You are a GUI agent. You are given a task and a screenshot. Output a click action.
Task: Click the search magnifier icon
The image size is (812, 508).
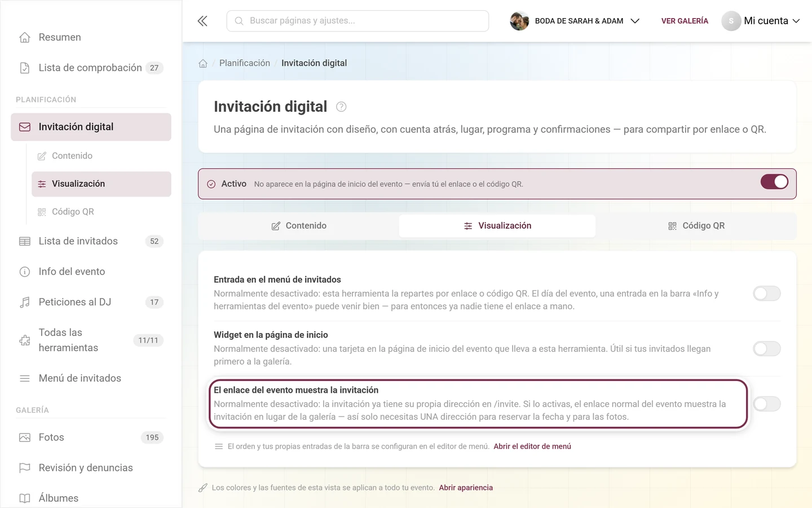(x=239, y=21)
